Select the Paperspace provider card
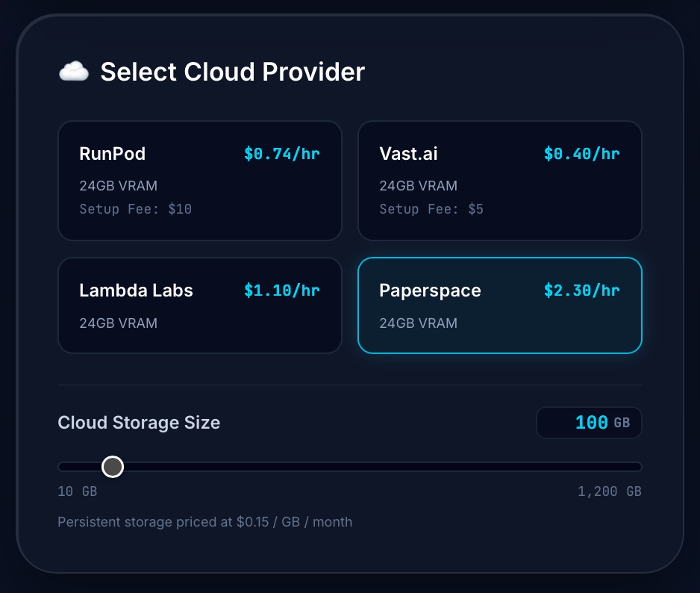Screen dimensions: 700x593 click(x=500, y=305)
